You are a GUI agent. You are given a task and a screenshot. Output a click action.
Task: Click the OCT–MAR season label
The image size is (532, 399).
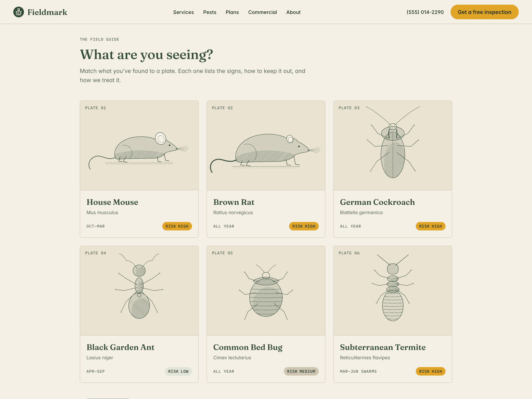pos(96,226)
